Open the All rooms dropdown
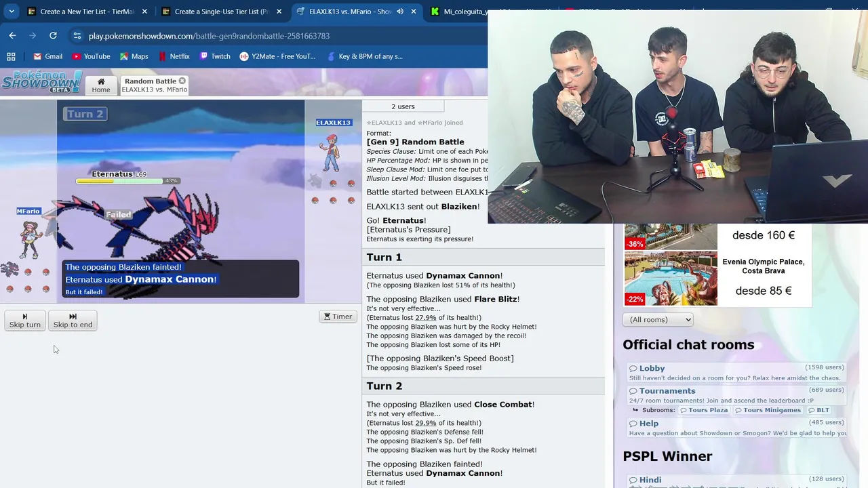This screenshot has width=868, height=488. coord(658,320)
